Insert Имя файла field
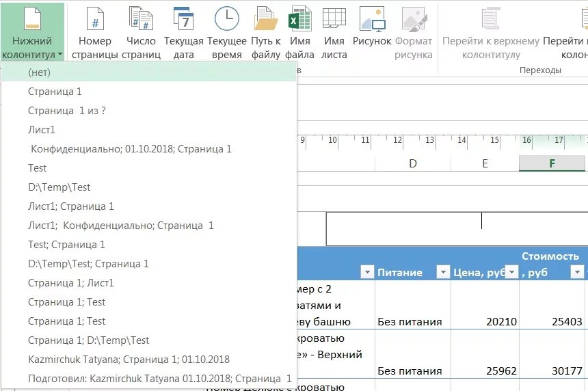 pyautogui.click(x=299, y=32)
